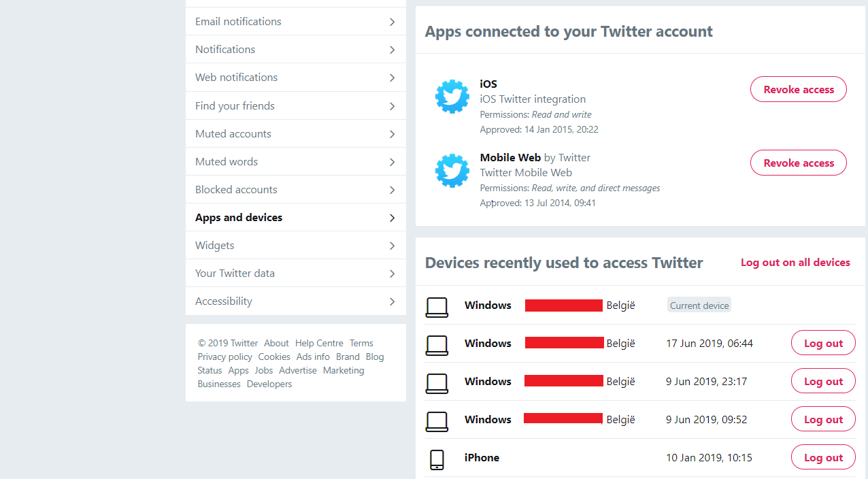Select Your Twitter data in sidebar
868x479 pixels.
point(296,274)
